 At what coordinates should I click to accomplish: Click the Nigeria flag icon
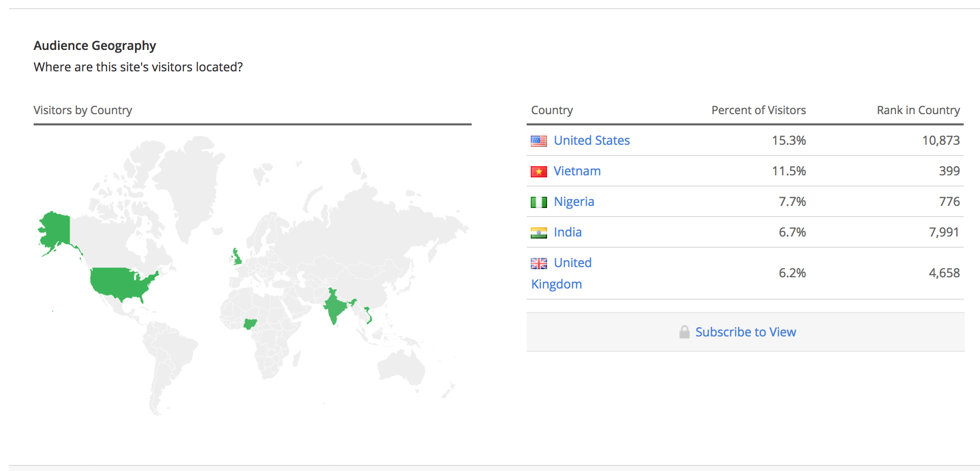(x=538, y=202)
